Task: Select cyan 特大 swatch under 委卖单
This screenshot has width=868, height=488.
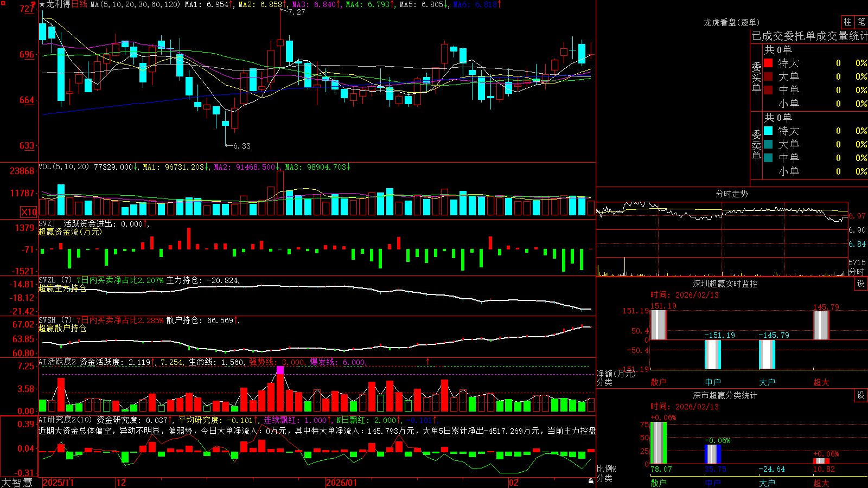Action: [x=768, y=131]
